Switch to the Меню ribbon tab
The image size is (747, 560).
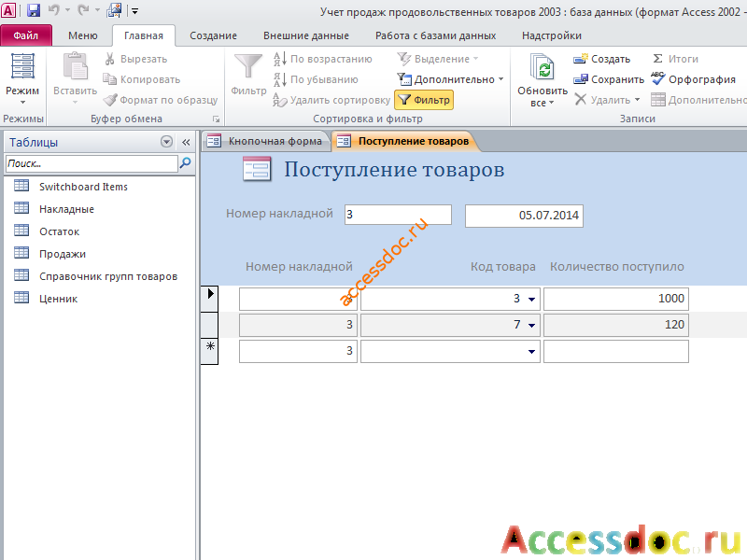82,35
